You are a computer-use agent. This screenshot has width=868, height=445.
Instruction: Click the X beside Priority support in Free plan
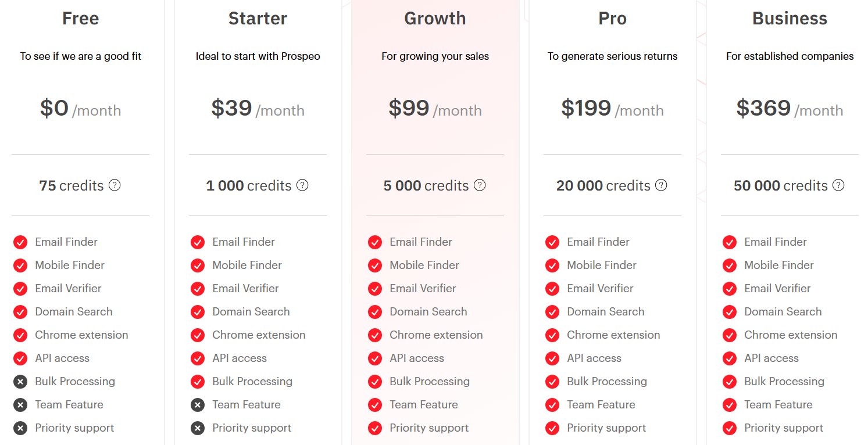(x=20, y=428)
